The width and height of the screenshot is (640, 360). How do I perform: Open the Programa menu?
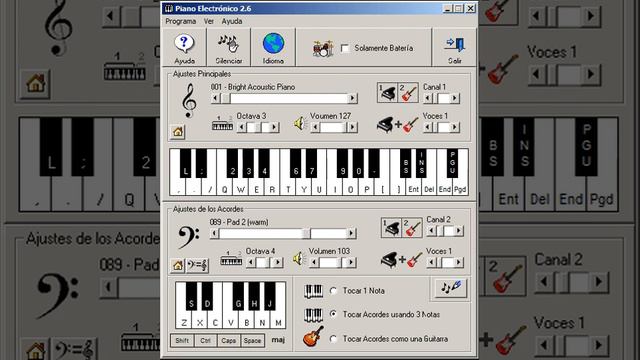(x=180, y=21)
